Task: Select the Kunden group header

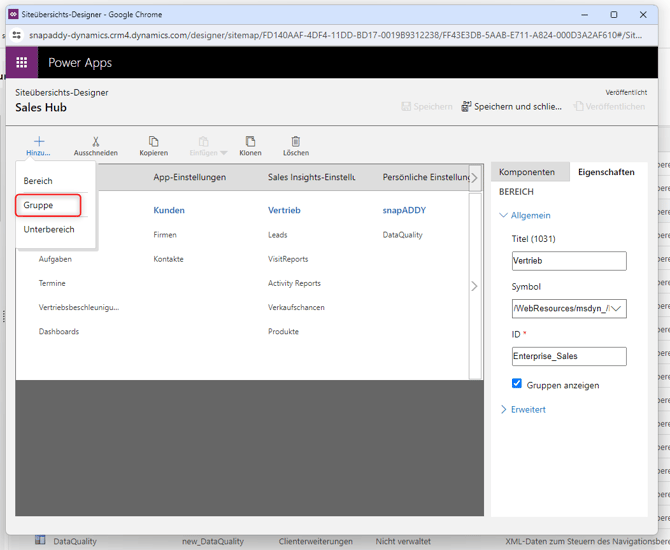Action: (x=169, y=211)
